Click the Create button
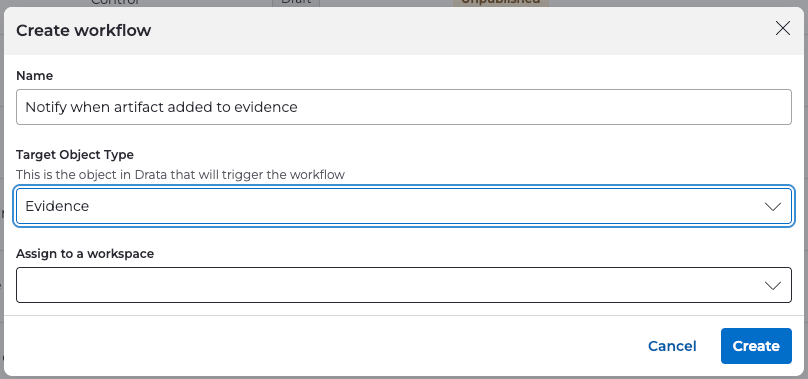 pos(756,346)
